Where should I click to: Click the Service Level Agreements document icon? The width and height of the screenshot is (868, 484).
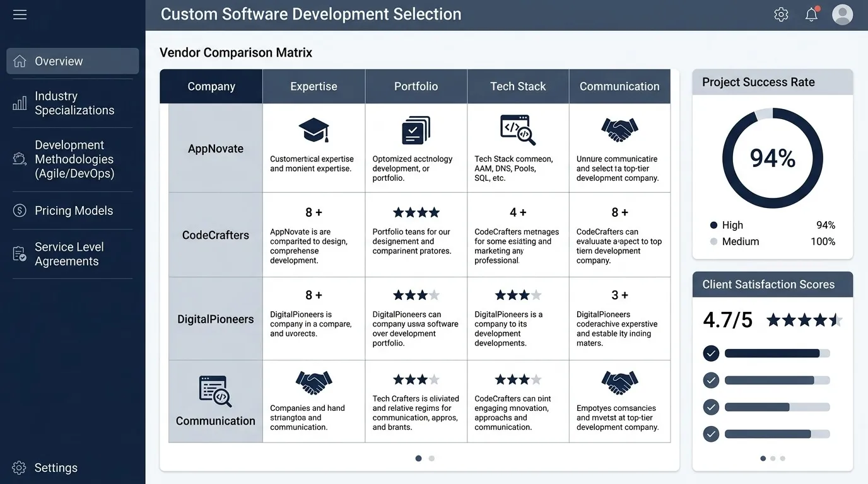[x=20, y=254]
